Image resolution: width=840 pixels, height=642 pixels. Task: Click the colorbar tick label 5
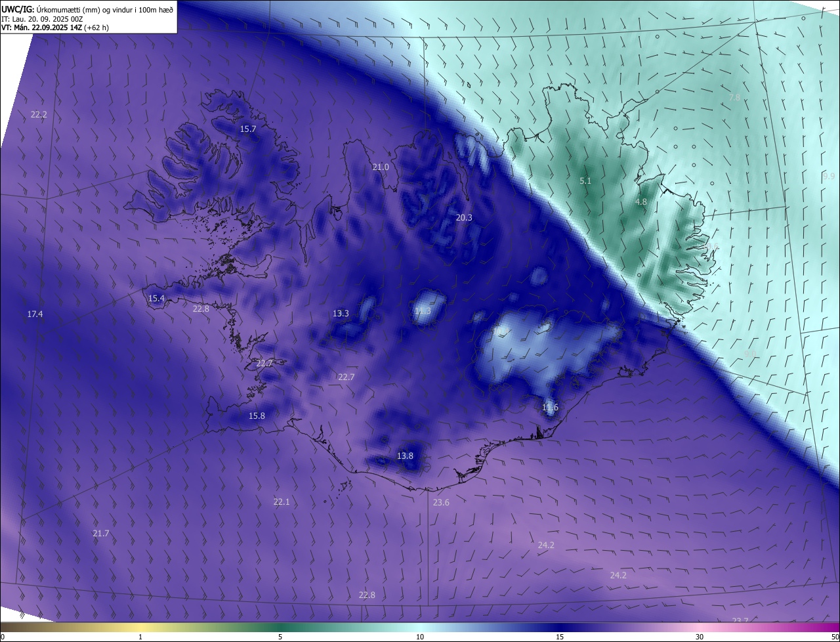280,637
